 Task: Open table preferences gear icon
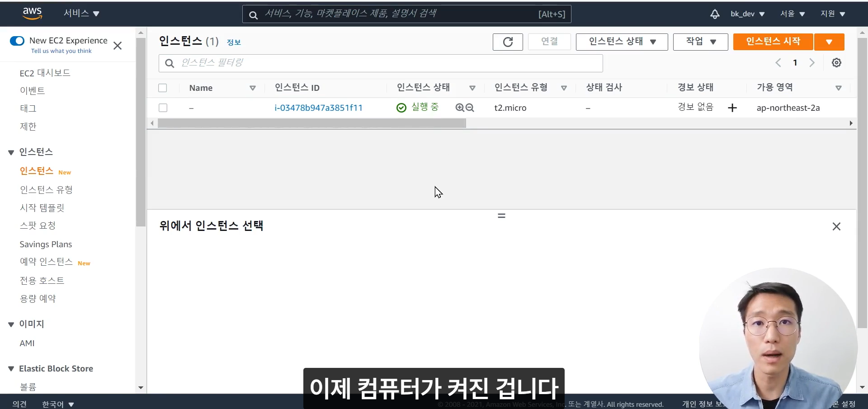tap(836, 63)
